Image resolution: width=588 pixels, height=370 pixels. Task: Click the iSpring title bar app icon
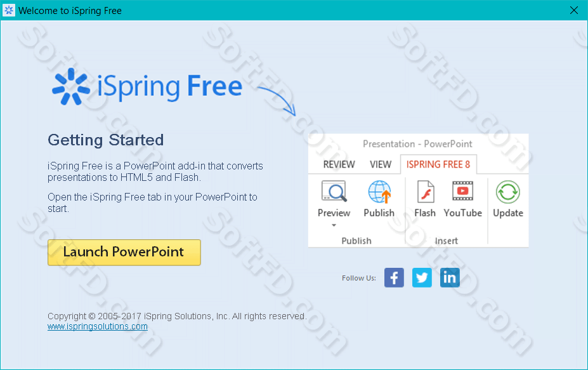pos(9,10)
